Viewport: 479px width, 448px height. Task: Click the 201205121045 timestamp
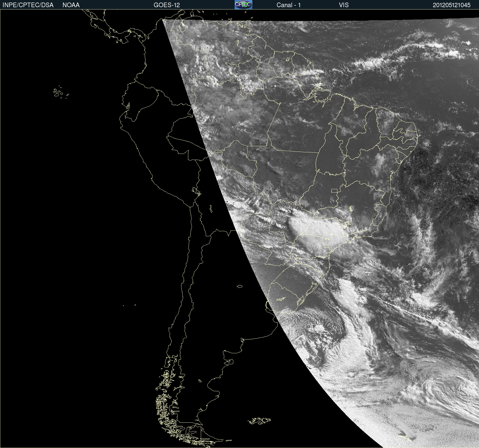click(452, 5)
